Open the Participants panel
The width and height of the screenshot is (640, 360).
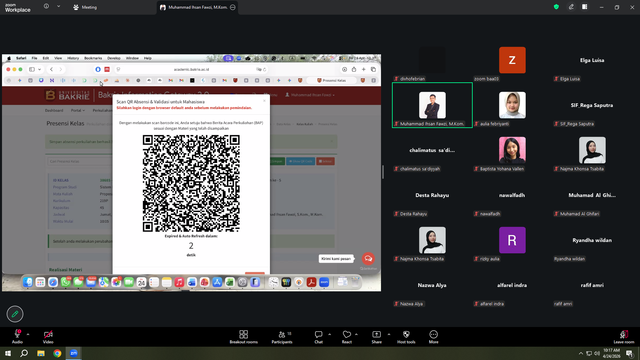point(282,337)
